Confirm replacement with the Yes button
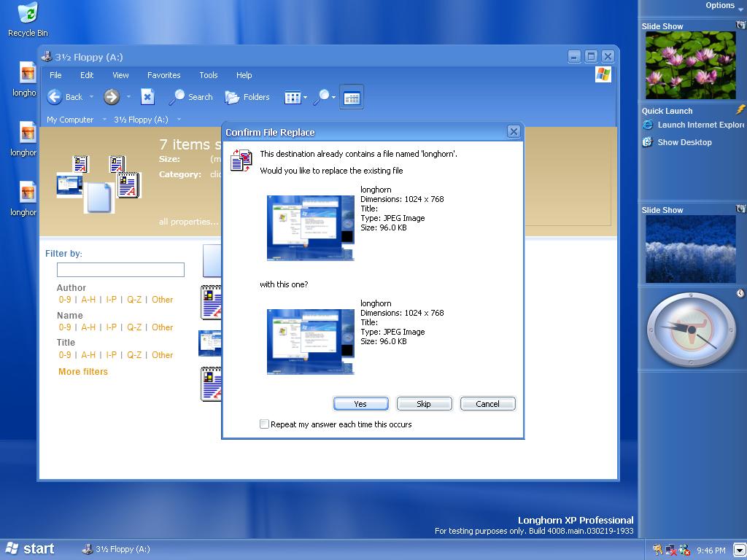Image resolution: width=747 pixels, height=560 pixels. click(360, 404)
